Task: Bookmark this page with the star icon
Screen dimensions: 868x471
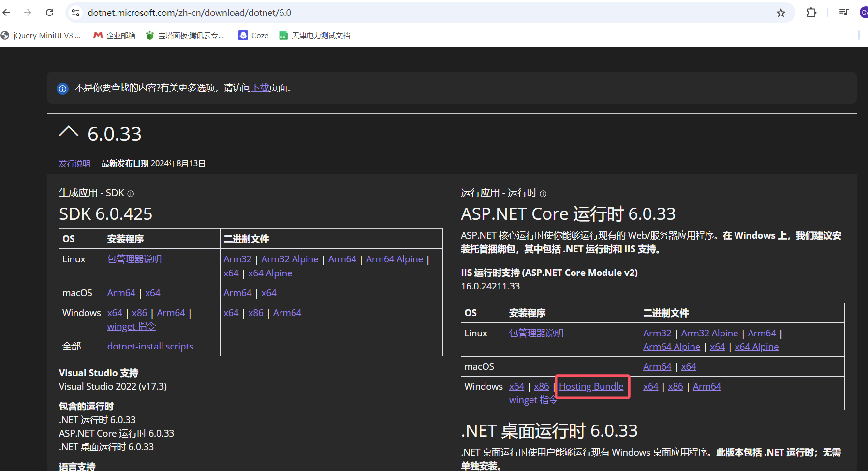Action: tap(781, 13)
